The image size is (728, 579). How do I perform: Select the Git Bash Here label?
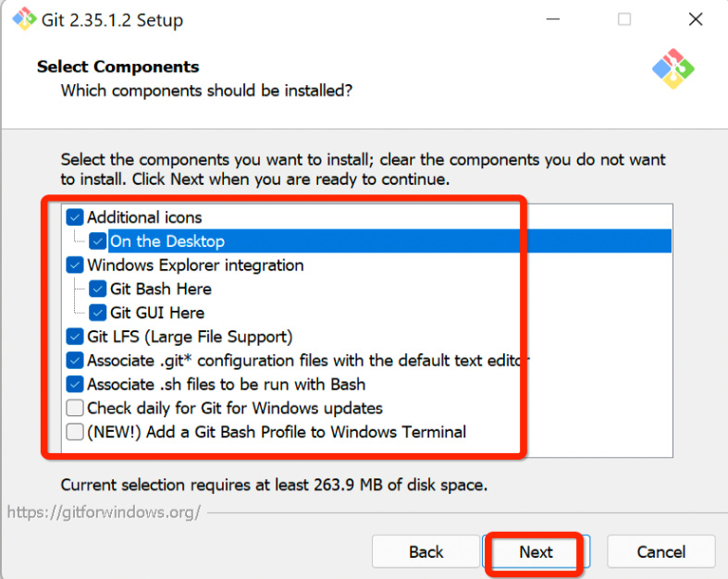point(161,289)
